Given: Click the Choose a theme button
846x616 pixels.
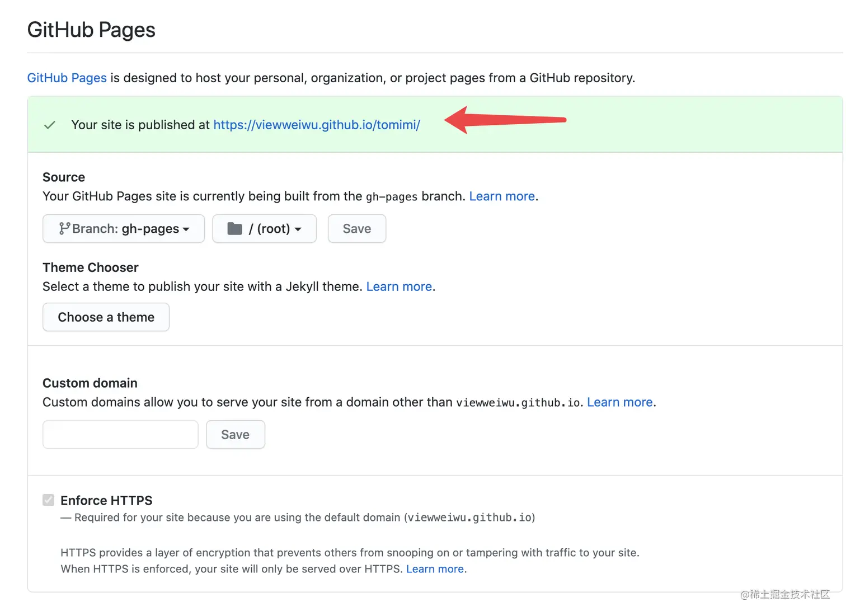Looking at the screenshot, I should point(106,317).
